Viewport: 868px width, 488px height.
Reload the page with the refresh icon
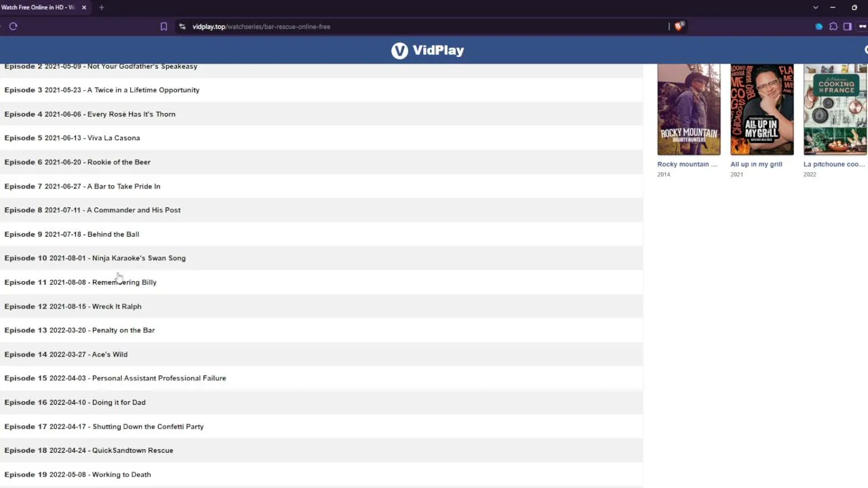pos(13,26)
